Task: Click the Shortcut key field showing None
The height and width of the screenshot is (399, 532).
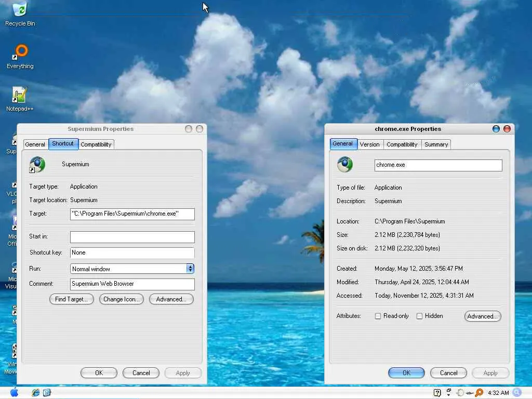Action: tap(132, 253)
